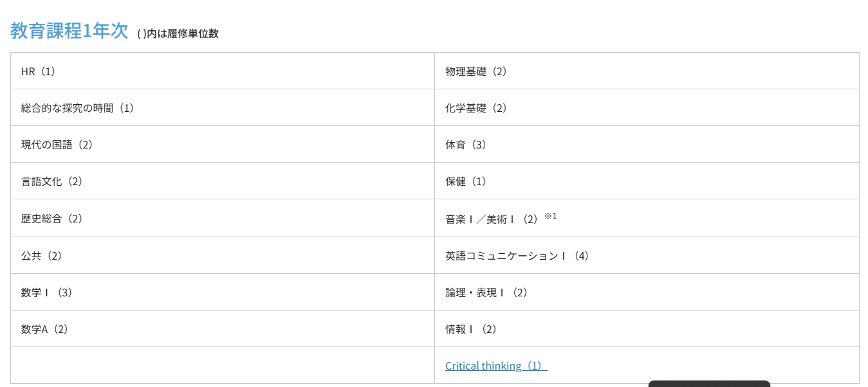Click the 教育課程1年次 heading

pos(69,31)
